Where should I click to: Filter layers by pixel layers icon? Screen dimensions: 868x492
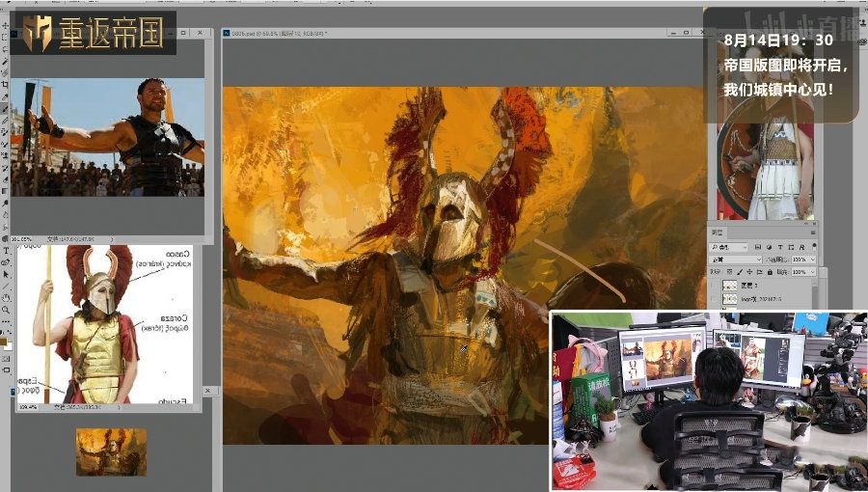758,247
